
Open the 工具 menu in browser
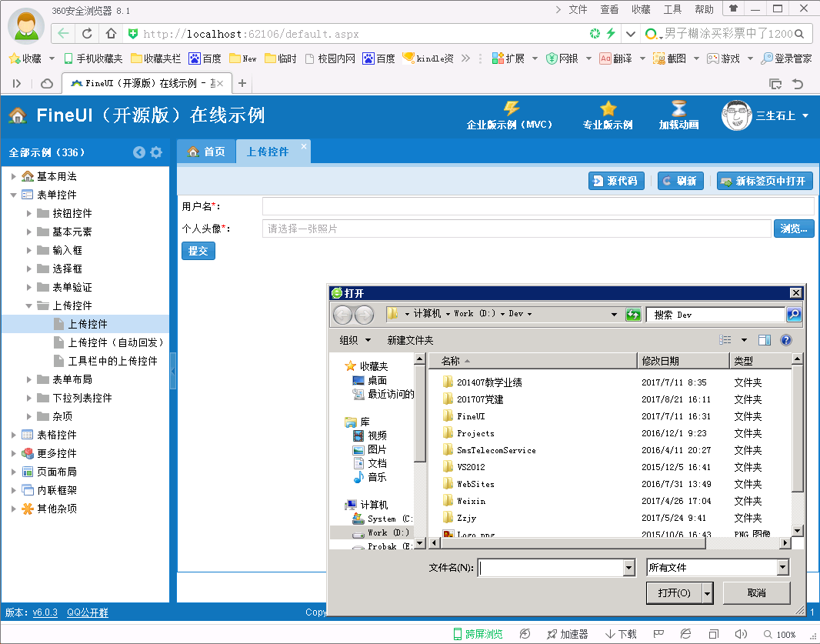[672, 9]
